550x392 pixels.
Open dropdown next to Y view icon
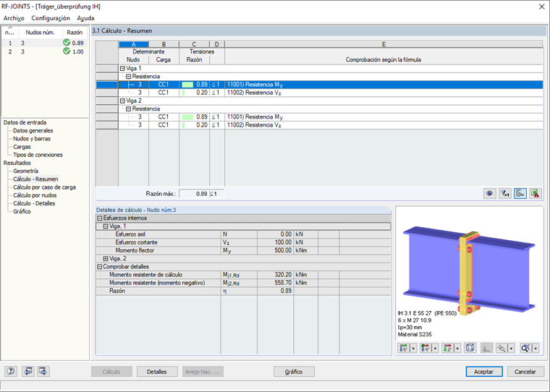coord(436,348)
